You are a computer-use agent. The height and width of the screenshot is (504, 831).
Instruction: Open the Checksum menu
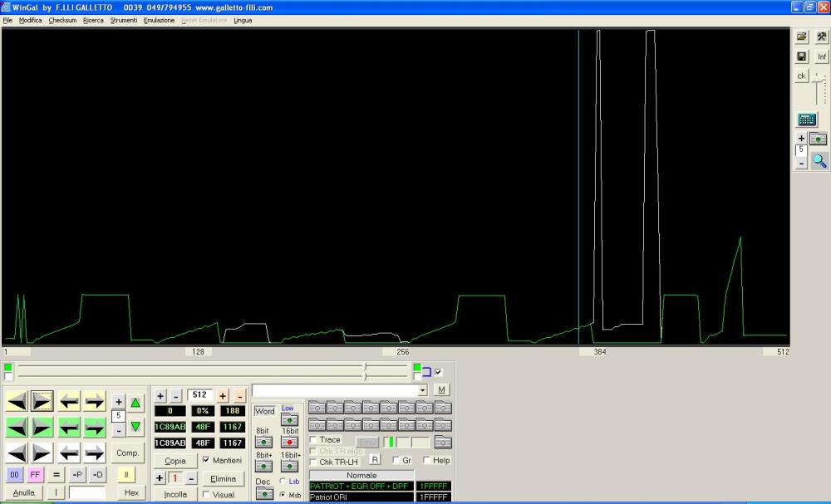(x=62, y=20)
